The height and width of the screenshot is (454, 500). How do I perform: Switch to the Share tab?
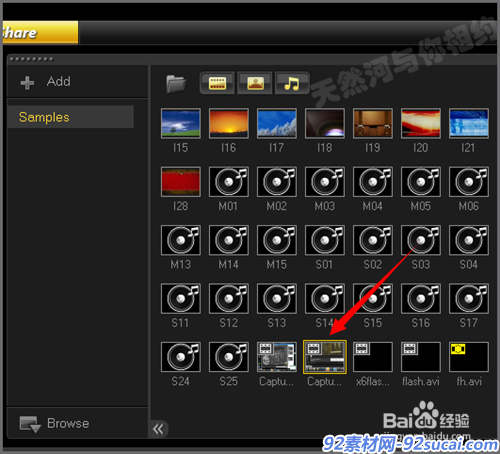coord(40,33)
